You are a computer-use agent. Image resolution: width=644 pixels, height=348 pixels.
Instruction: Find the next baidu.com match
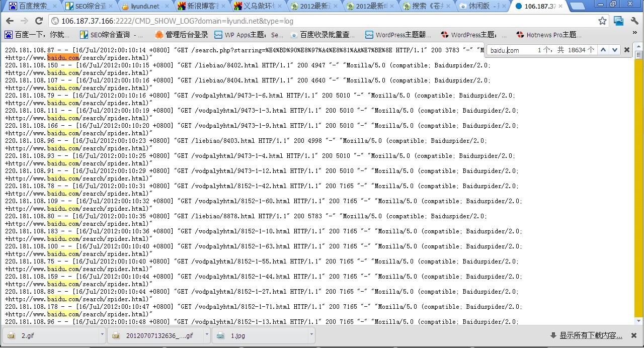click(x=614, y=50)
